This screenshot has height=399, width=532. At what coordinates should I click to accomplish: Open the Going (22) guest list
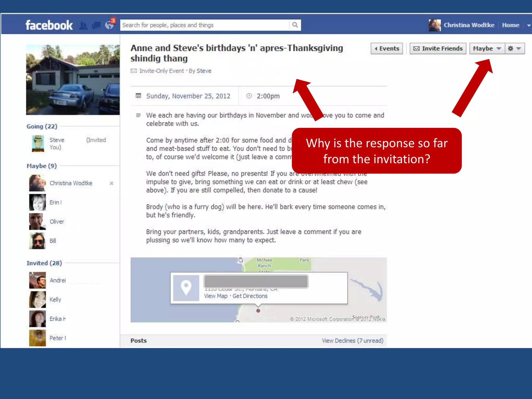tap(42, 127)
